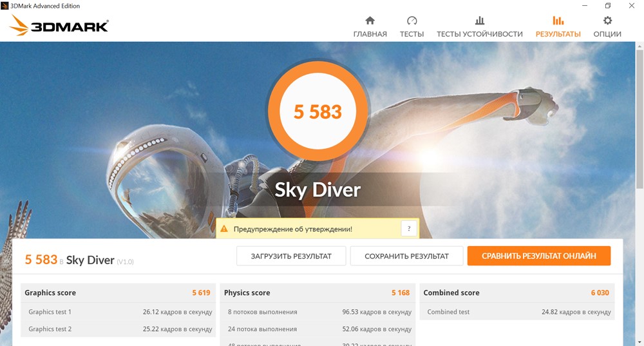This screenshot has width=644, height=346.
Task: Click the Sky Diver banner title
Action: 317,189
